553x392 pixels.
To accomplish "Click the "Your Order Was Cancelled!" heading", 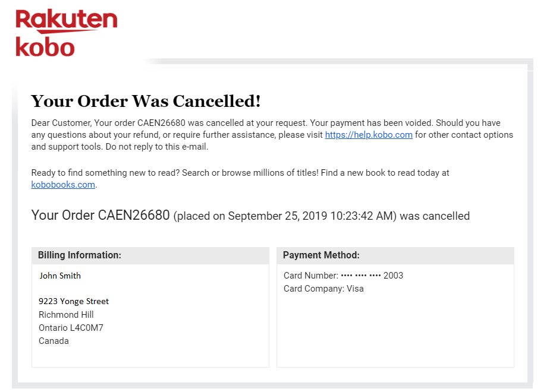I will 146,101.
